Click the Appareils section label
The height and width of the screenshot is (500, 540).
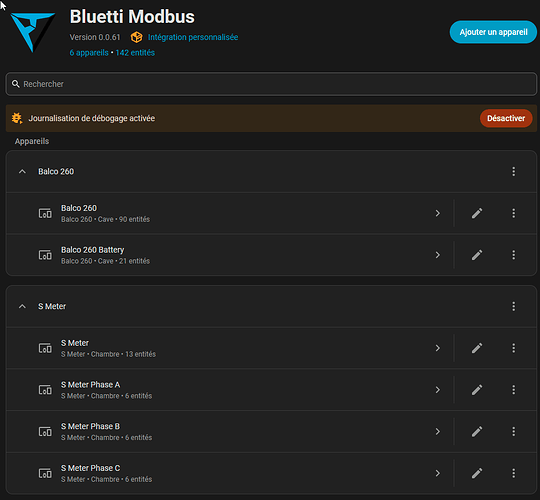pyautogui.click(x=32, y=141)
